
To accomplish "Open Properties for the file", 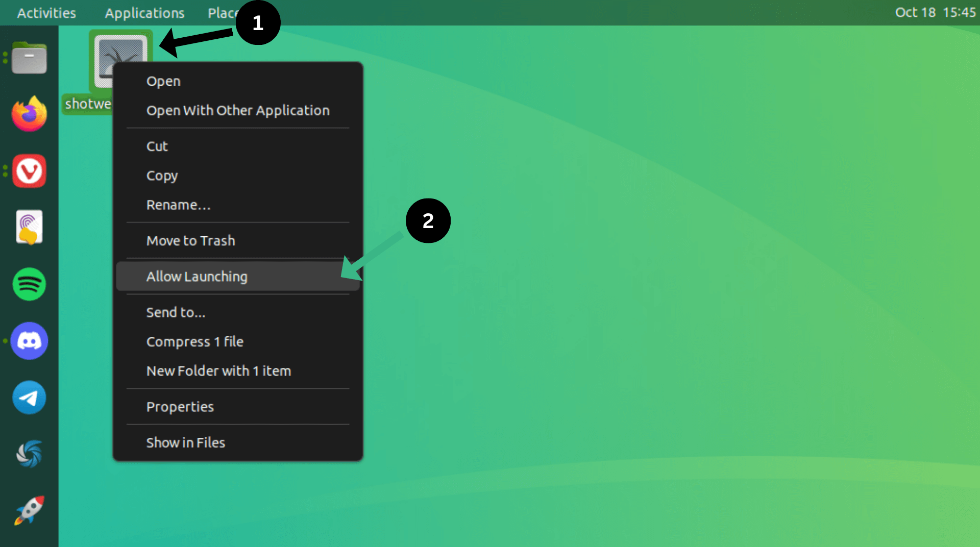I will click(x=180, y=407).
